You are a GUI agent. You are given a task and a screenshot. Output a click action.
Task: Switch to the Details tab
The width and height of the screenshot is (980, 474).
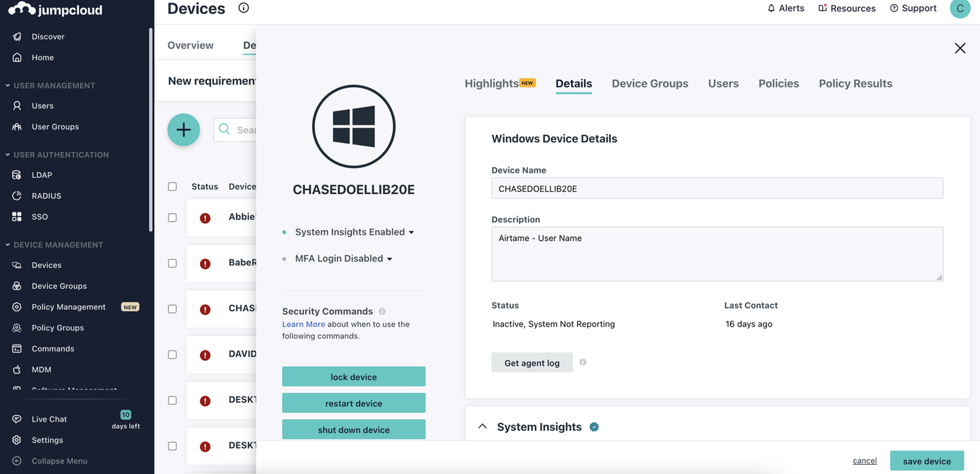click(574, 84)
